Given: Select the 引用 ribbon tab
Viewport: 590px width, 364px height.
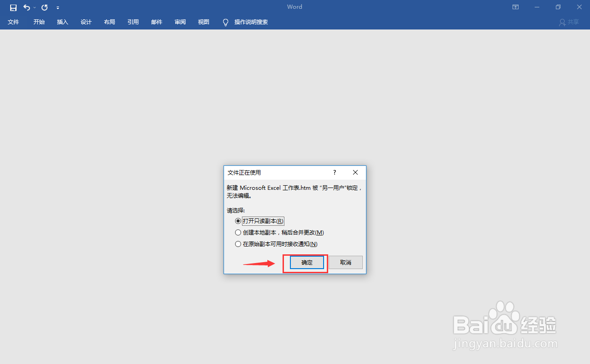Looking at the screenshot, I should tap(133, 22).
